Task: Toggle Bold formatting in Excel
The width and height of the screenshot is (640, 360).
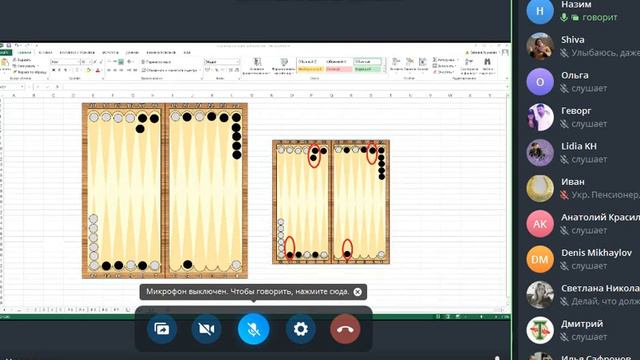Action: click(x=53, y=71)
